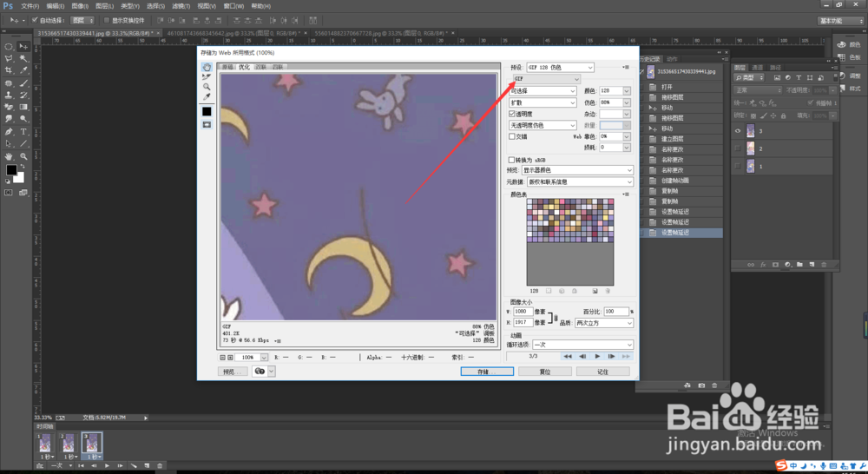Select the Eyedropper tool in Save for Web dialog
868x474 pixels.
[x=207, y=97]
